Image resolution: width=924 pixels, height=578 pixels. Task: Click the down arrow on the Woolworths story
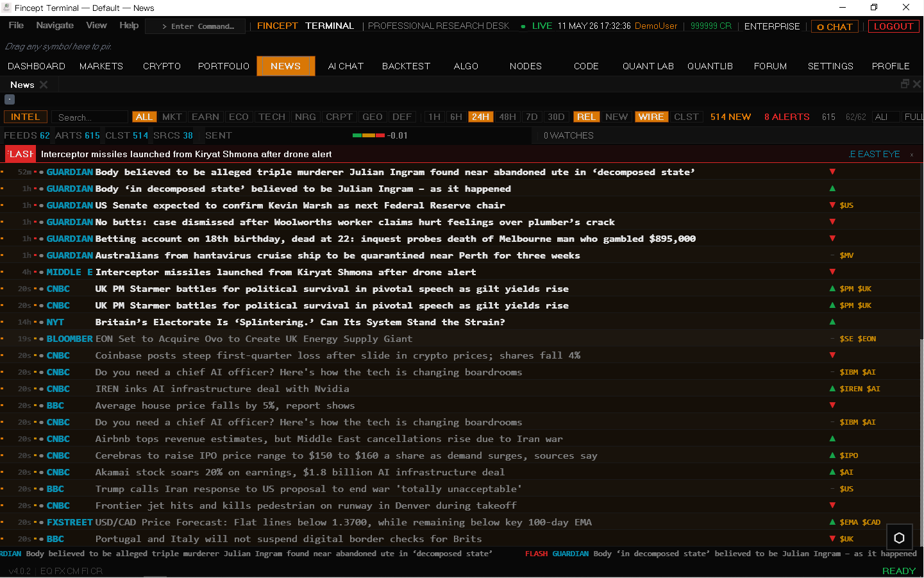point(832,221)
